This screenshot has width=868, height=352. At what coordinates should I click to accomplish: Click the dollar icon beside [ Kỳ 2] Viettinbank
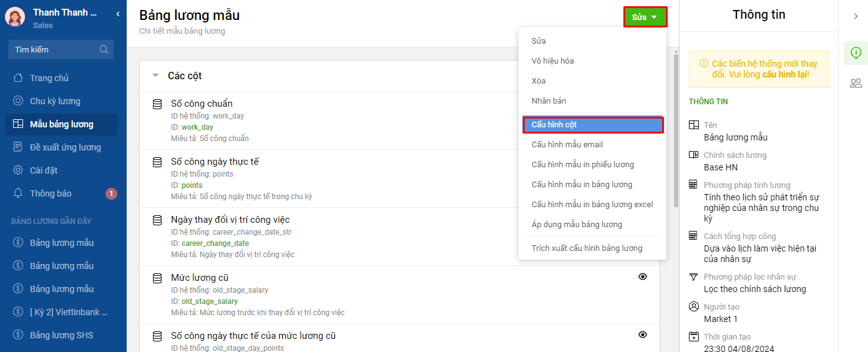tap(18, 312)
